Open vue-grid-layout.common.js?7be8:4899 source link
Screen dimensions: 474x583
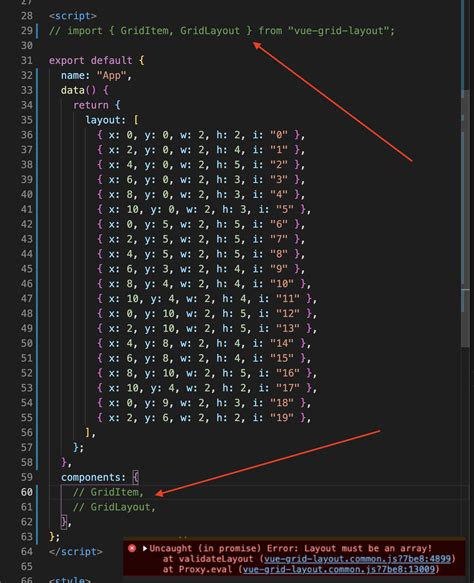pyautogui.click(x=357, y=558)
